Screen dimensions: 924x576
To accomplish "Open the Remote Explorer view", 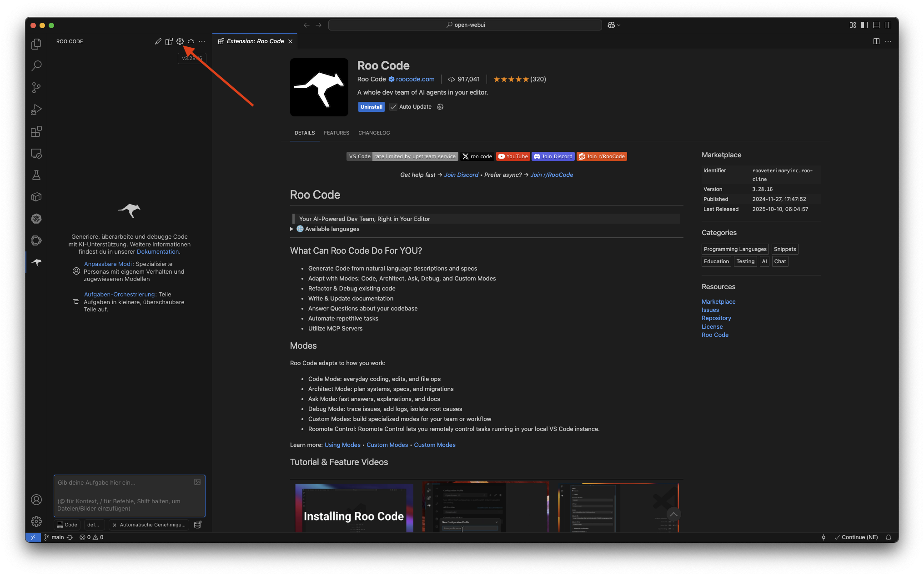I will click(x=36, y=153).
